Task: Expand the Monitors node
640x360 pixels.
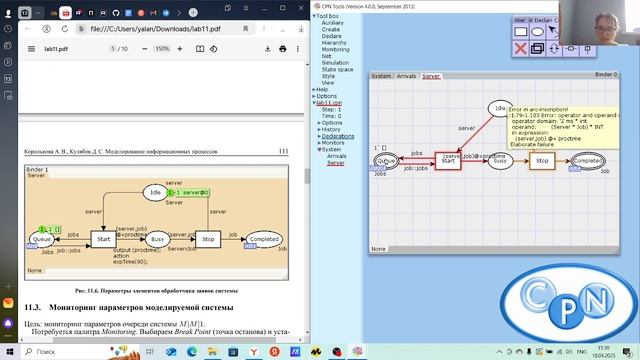Action: [x=319, y=143]
